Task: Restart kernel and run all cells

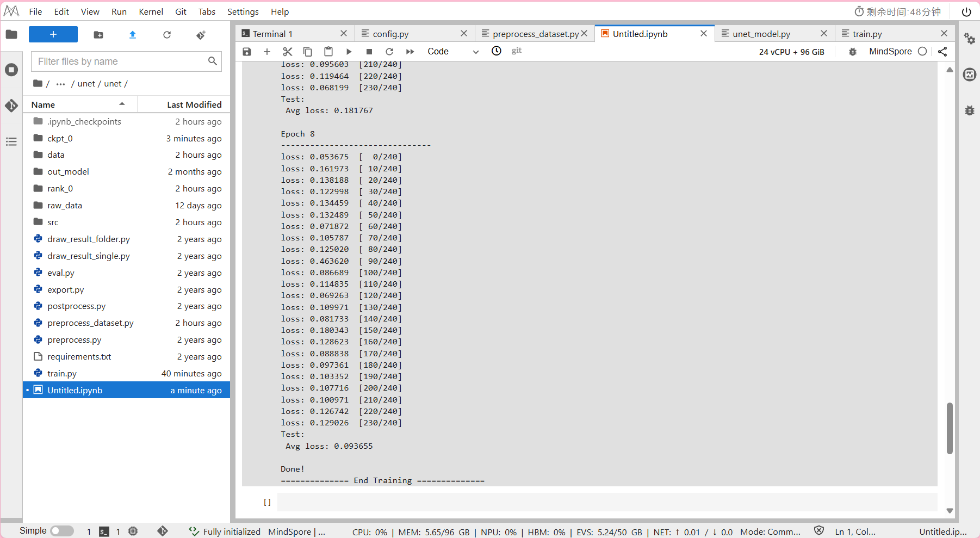Action: [x=410, y=52]
